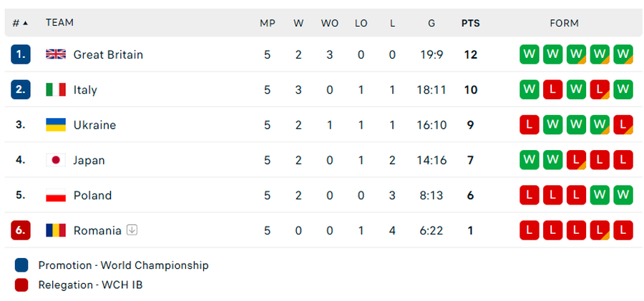Open Ukraine's first loss form badge
This screenshot has height=301, width=644.
click(529, 124)
